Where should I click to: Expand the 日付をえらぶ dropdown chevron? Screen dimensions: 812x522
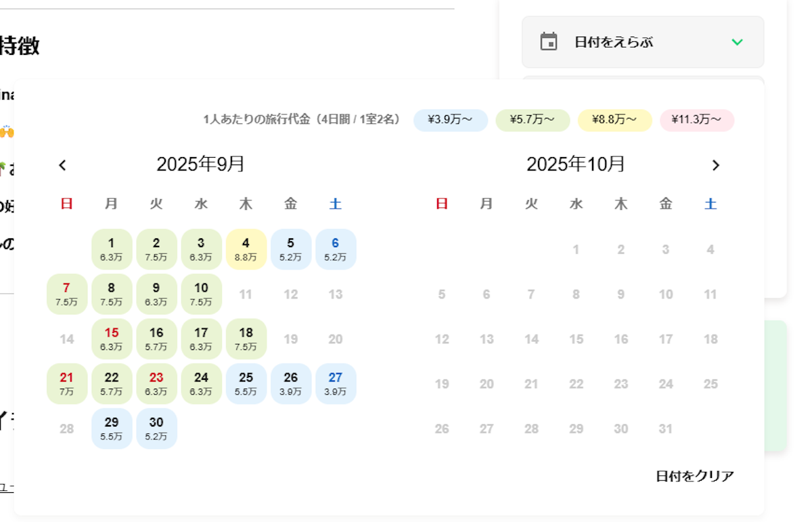pyautogui.click(x=737, y=42)
